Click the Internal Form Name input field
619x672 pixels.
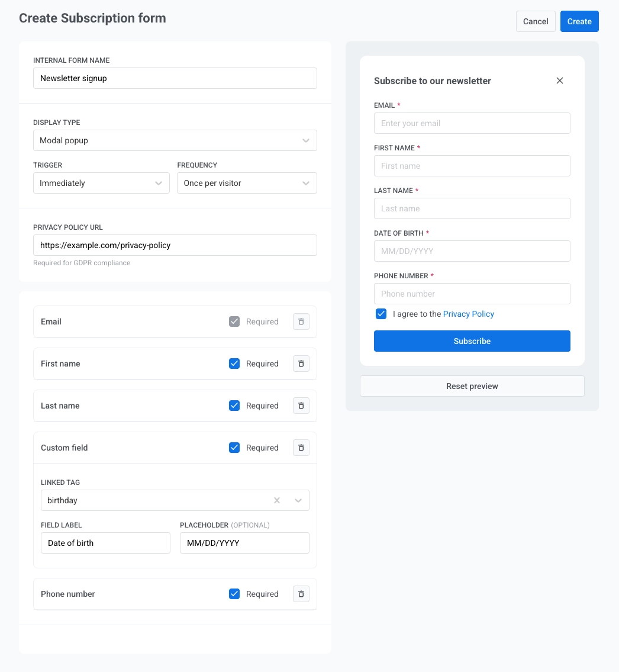[175, 78]
